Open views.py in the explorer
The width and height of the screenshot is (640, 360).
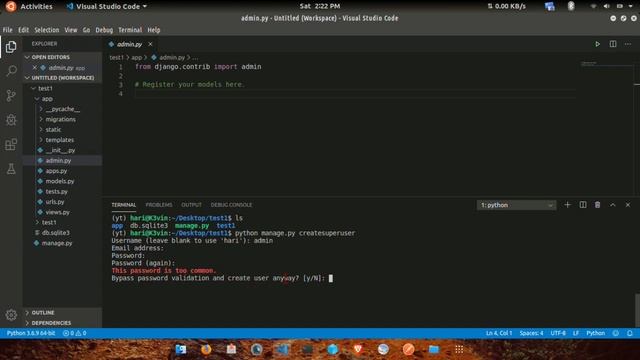[x=62, y=212]
